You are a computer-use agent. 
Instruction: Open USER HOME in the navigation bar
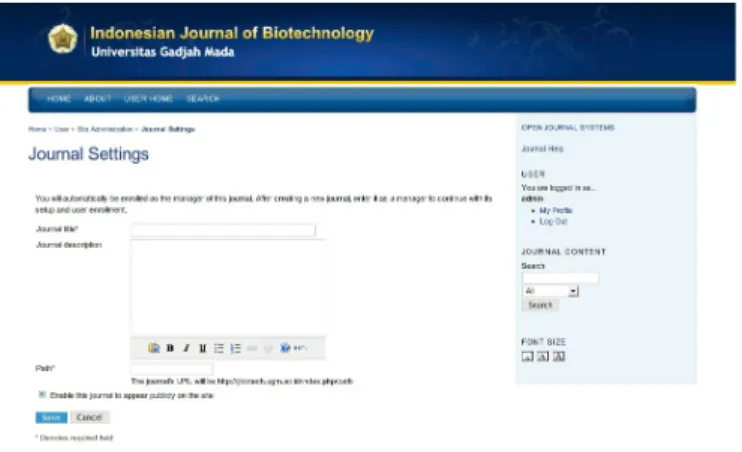click(148, 98)
